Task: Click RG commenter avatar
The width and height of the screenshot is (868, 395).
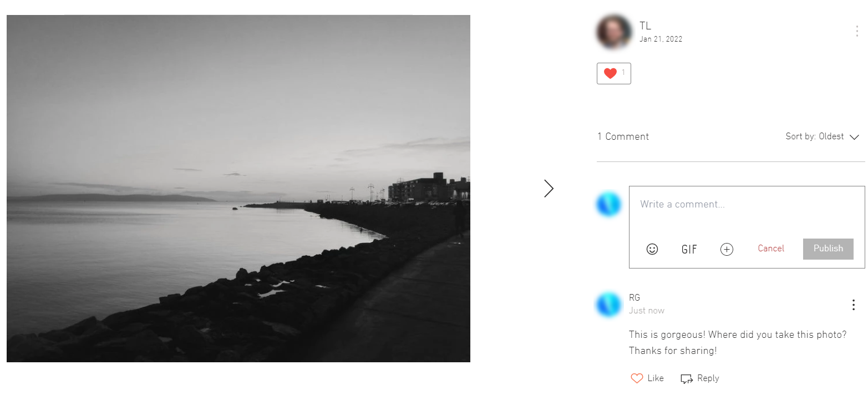Action: tap(608, 305)
